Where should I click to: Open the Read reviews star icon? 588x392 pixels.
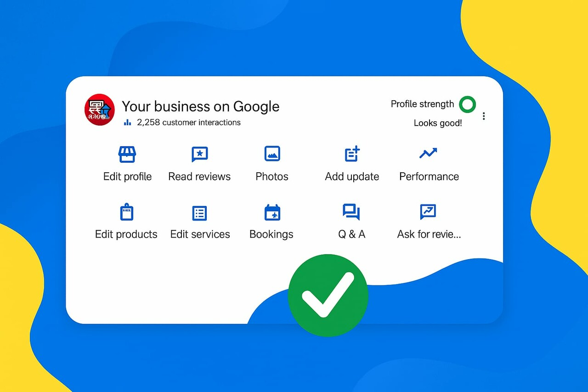pyautogui.click(x=199, y=154)
